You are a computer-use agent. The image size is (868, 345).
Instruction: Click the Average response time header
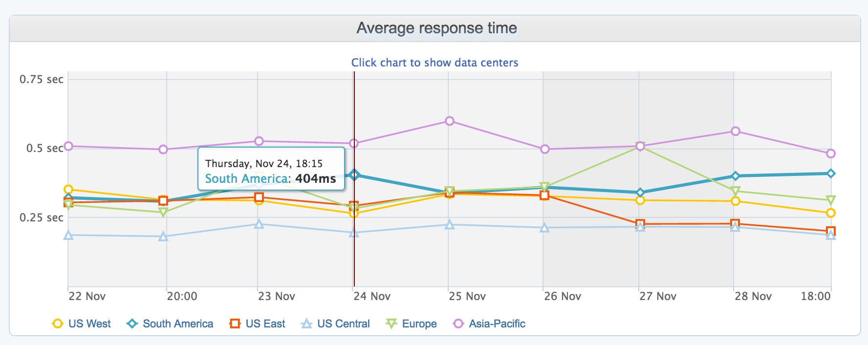point(436,28)
